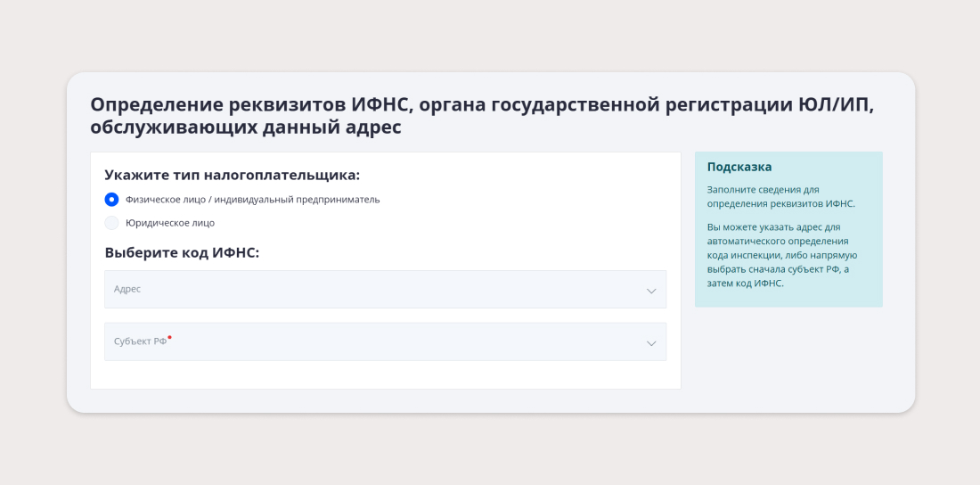
Task: Open the Субъект РФ combo box field
Action: click(385, 341)
